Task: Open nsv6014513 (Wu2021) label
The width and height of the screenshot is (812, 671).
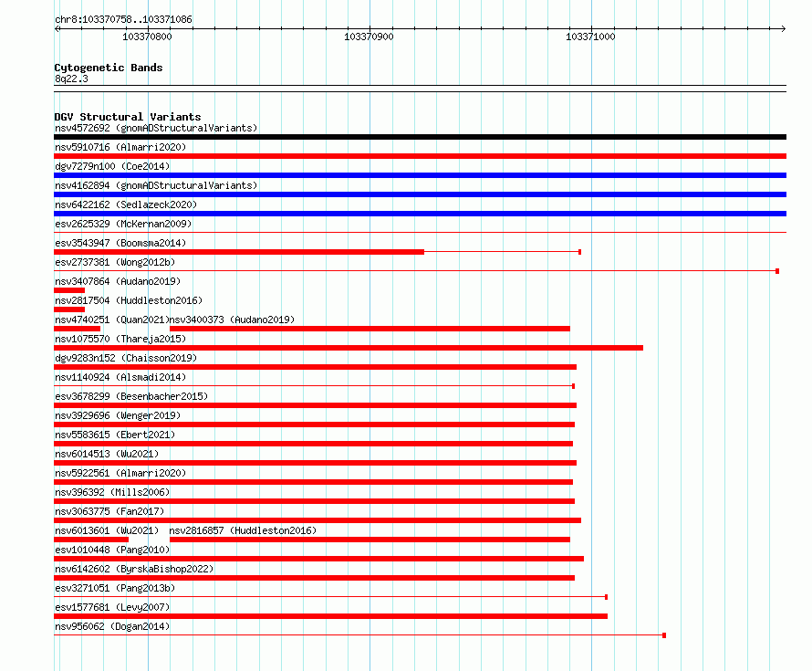Action: (107, 454)
